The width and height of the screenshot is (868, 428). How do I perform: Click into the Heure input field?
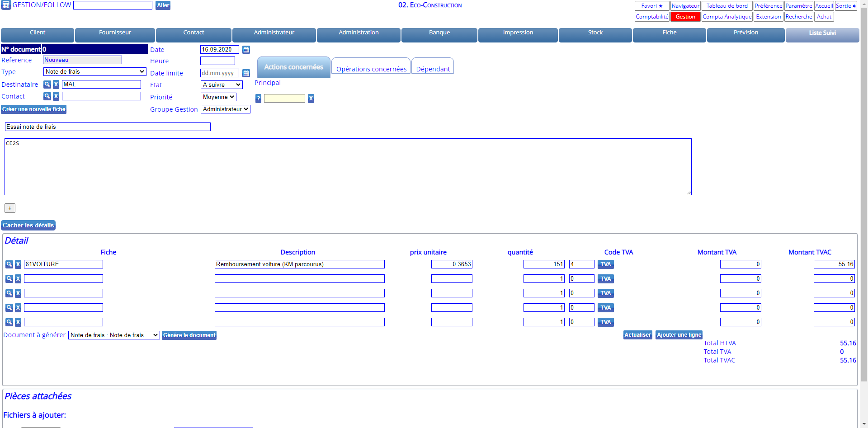coord(217,61)
